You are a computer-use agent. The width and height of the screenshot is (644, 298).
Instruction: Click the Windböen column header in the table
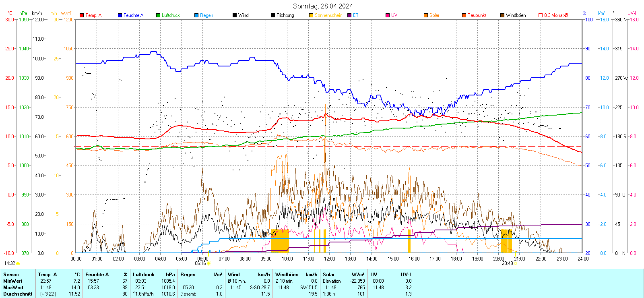287,275
